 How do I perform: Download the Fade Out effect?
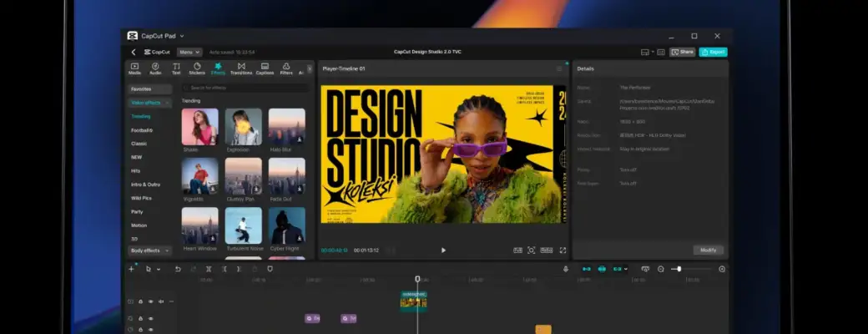pos(300,189)
